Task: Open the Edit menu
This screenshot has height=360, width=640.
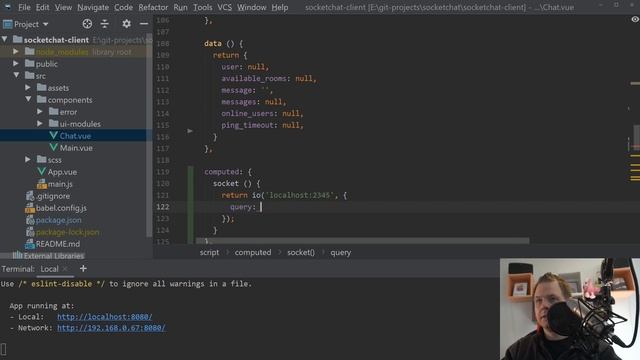Action: click(x=42, y=7)
